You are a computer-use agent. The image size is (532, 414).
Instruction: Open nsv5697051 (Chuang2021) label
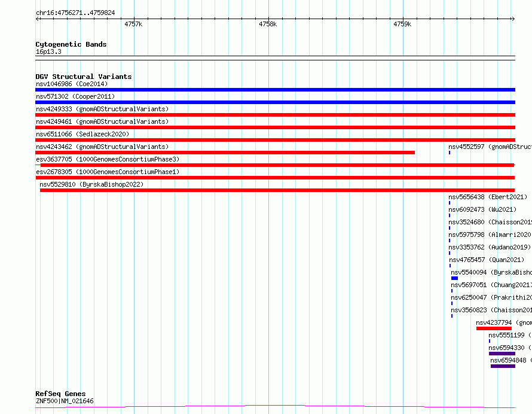click(x=491, y=285)
